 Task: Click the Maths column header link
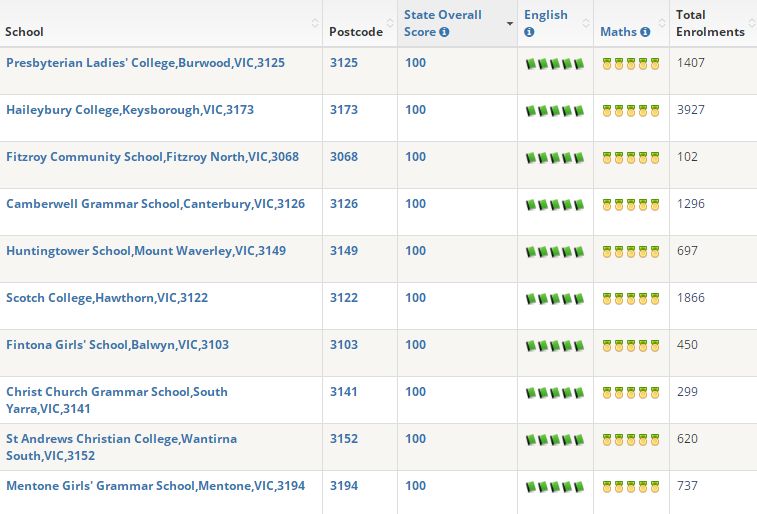(x=618, y=32)
